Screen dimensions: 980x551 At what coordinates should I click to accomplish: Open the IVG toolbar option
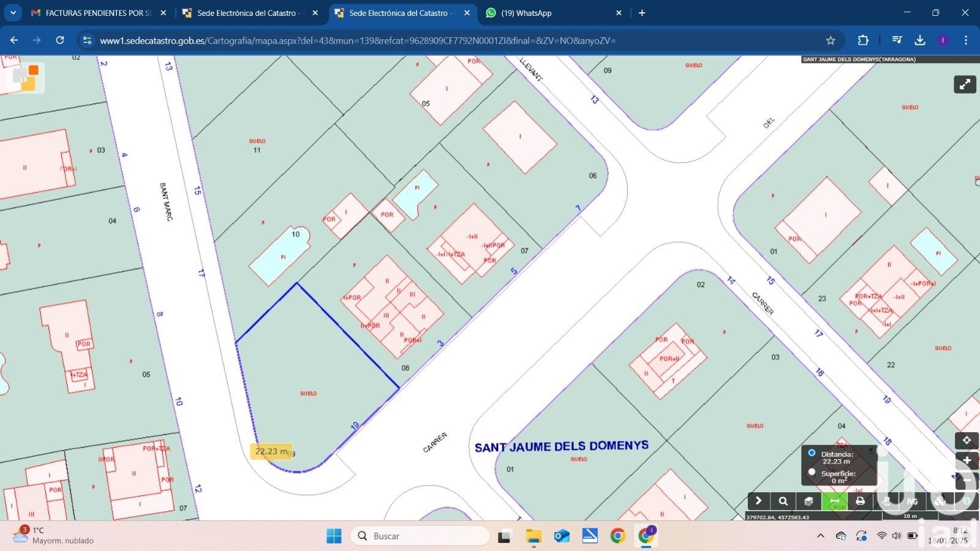[913, 501]
